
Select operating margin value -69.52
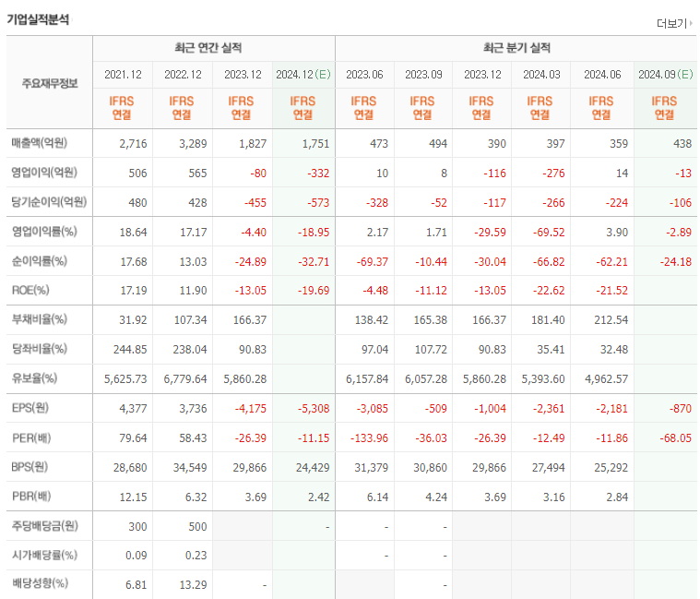point(549,233)
